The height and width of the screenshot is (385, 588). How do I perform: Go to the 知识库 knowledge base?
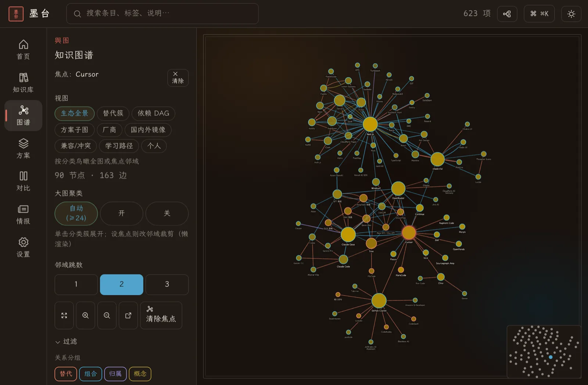23,83
